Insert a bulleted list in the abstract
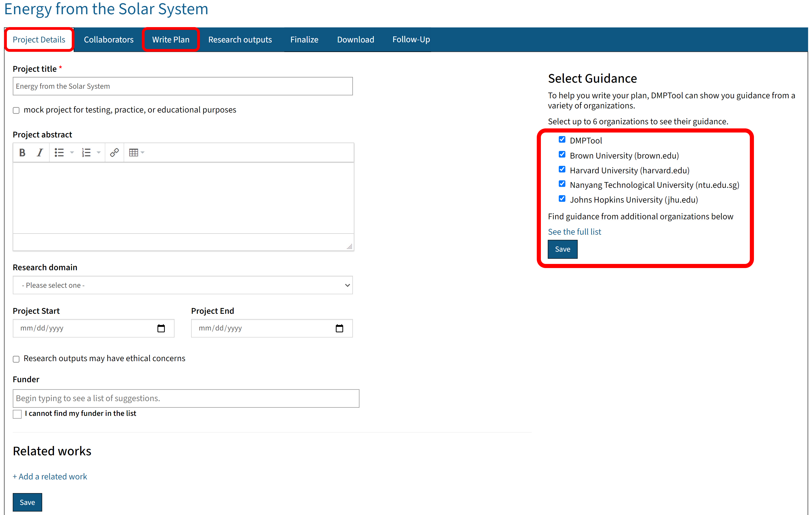Image resolution: width=812 pixels, height=515 pixels. [x=58, y=152]
